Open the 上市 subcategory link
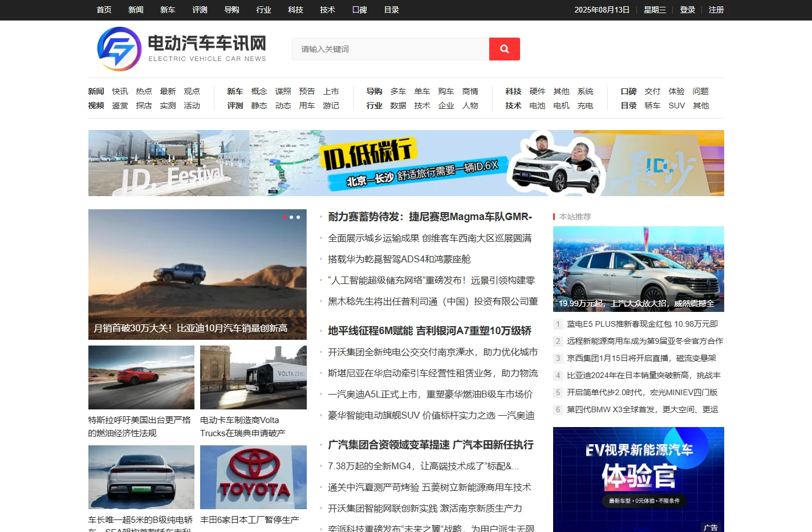Image resolution: width=812 pixels, height=532 pixels. 331,91
